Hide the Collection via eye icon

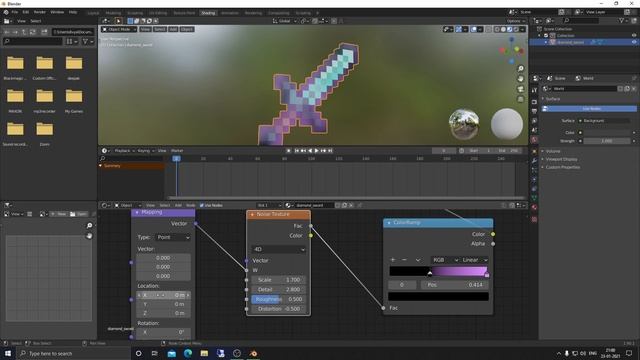click(x=634, y=36)
